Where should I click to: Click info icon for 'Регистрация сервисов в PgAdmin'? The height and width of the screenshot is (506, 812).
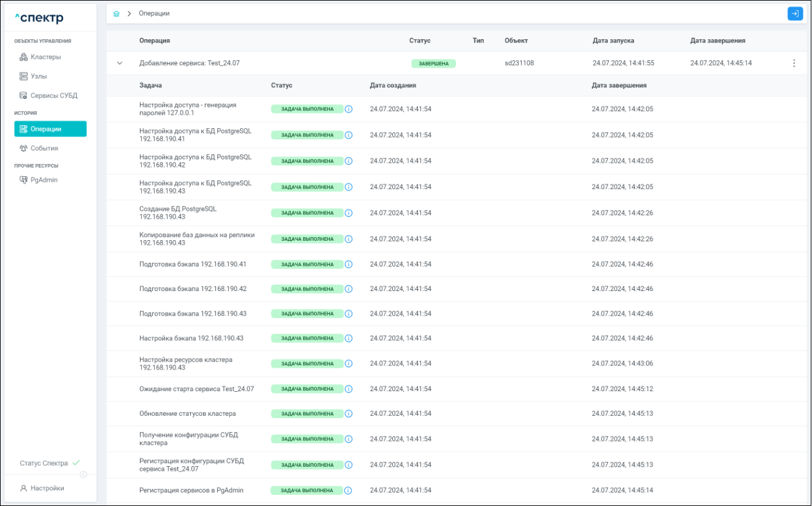tap(348, 491)
